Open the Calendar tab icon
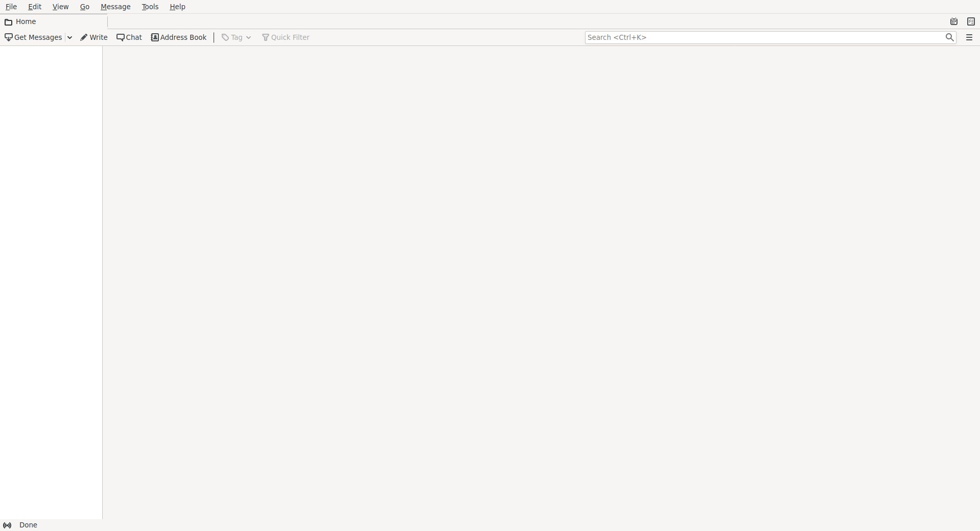Screen dimensions: 980x531 point(953,21)
